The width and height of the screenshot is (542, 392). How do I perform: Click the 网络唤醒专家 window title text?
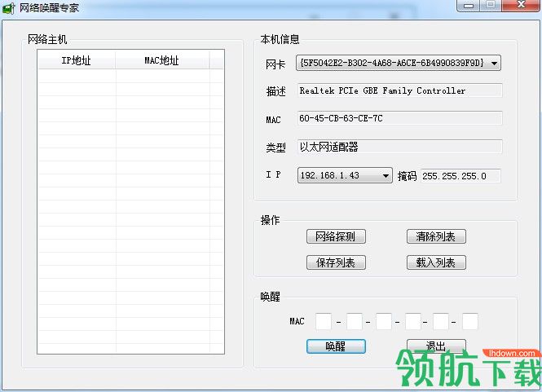pyautogui.click(x=49, y=7)
